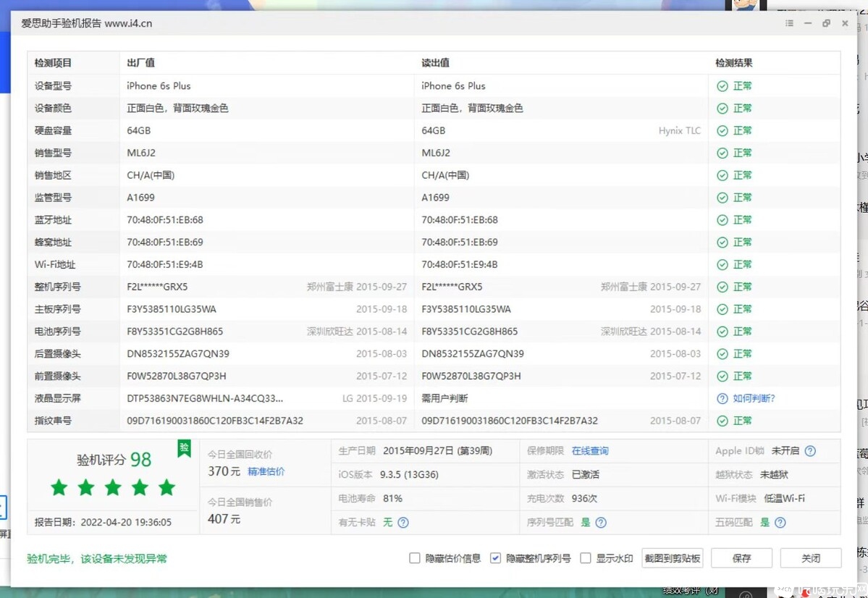Select the 已激活 activation status
868x598 pixels.
click(x=586, y=474)
